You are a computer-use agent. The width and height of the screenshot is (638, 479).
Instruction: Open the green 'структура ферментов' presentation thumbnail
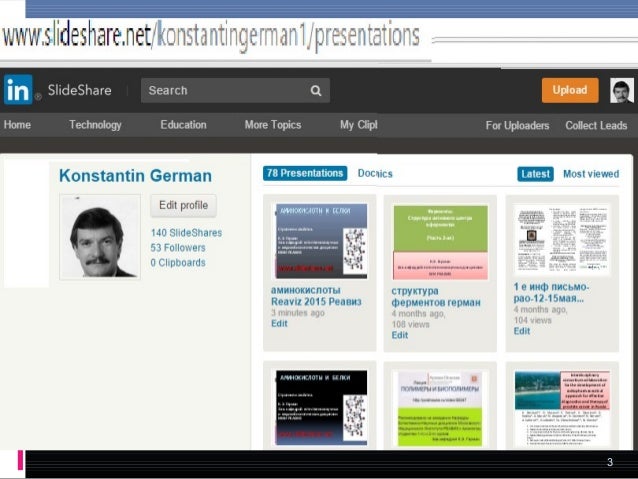click(x=440, y=241)
